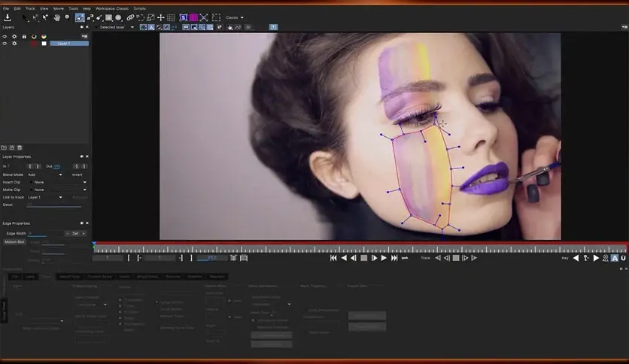Open the Blend Mode dropdown
This screenshot has height=364, width=629.
point(45,174)
